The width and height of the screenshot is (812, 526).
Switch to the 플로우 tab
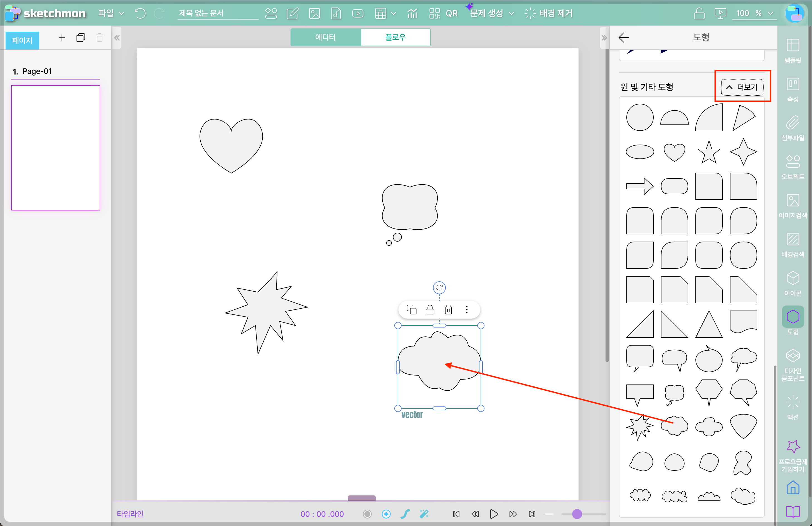[x=395, y=37]
